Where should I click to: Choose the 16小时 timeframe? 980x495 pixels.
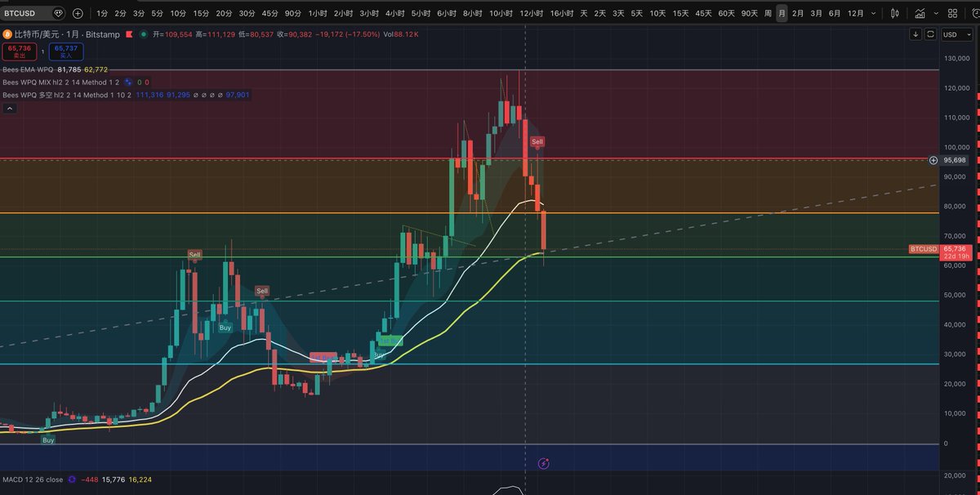(561, 13)
